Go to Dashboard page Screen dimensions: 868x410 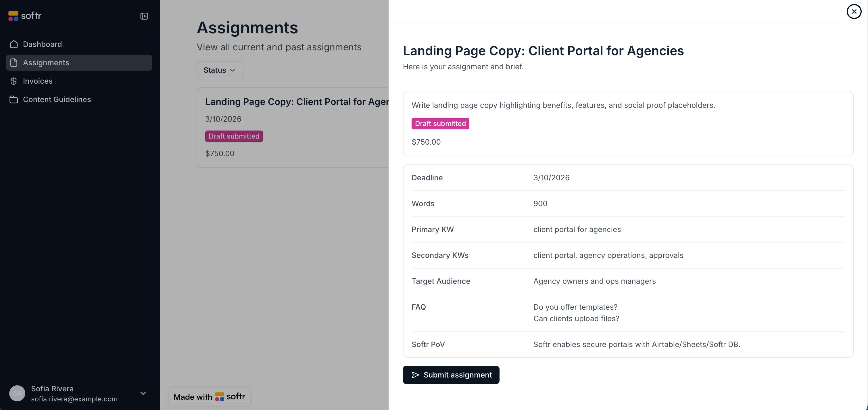(x=43, y=44)
